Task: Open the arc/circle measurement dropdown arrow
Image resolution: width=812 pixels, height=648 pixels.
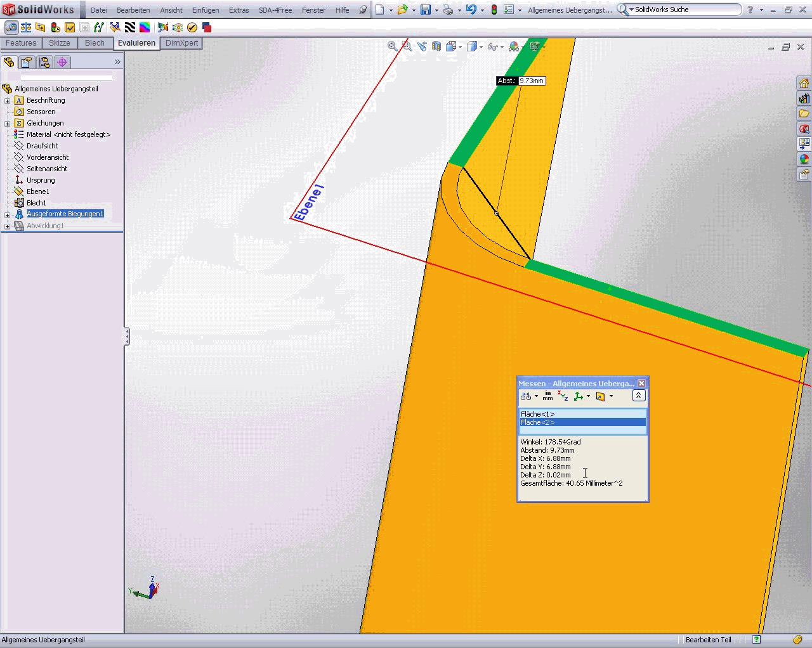Action: click(x=536, y=396)
